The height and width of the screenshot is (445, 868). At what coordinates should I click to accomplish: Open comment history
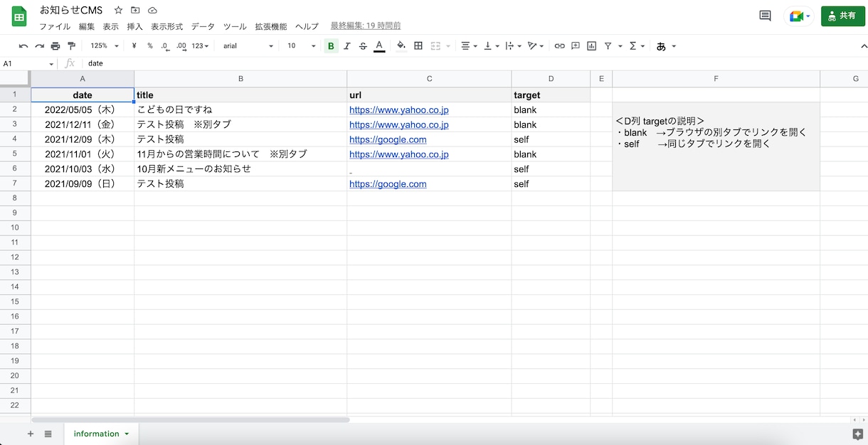(766, 16)
